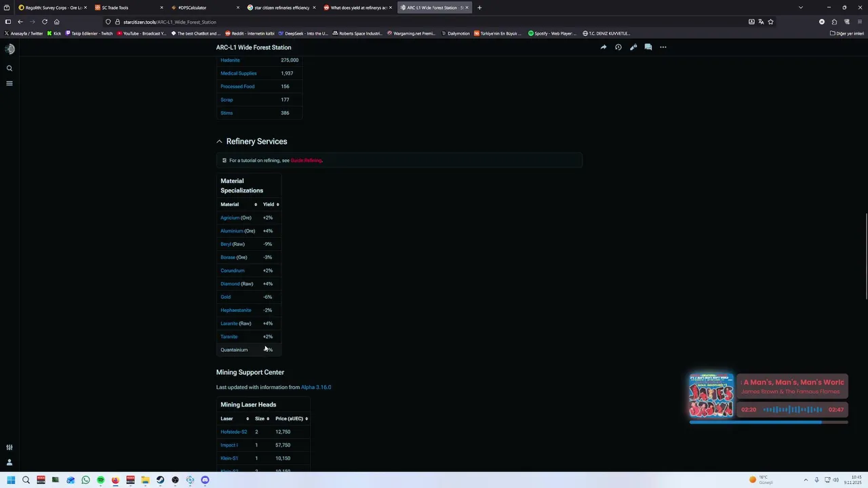Open the Alpha 3.16.0 link
868x488 pixels.
coord(316,387)
